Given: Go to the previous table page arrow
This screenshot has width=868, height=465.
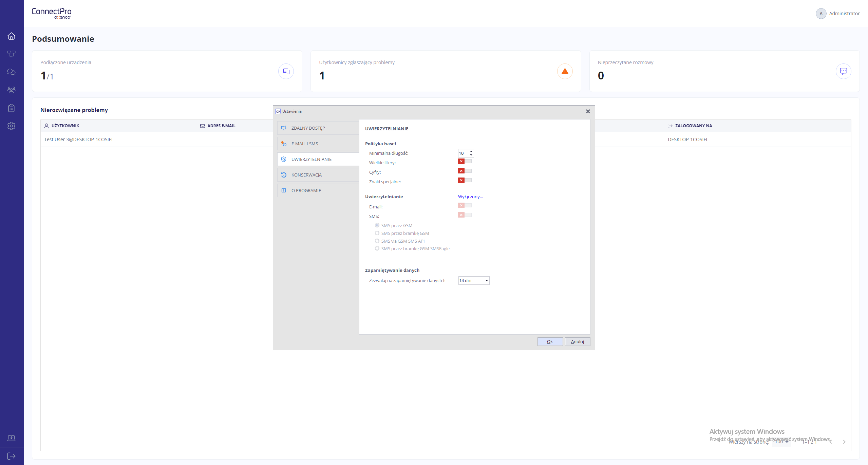Looking at the screenshot, I should pyautogui.click(x=831, y=442).
